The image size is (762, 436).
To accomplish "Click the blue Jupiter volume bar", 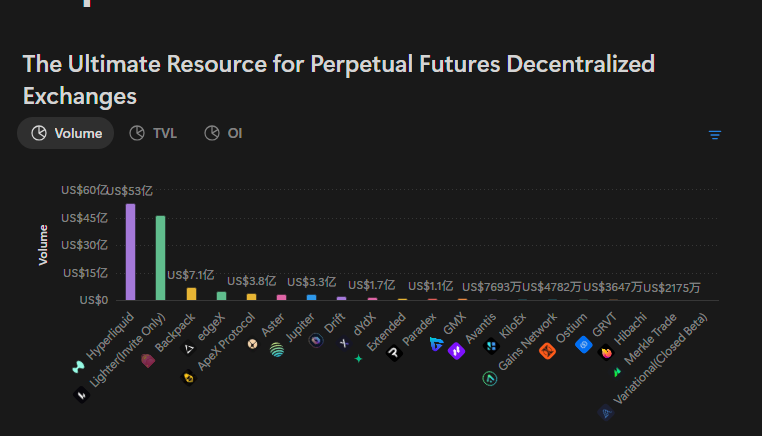I will 312,297.
